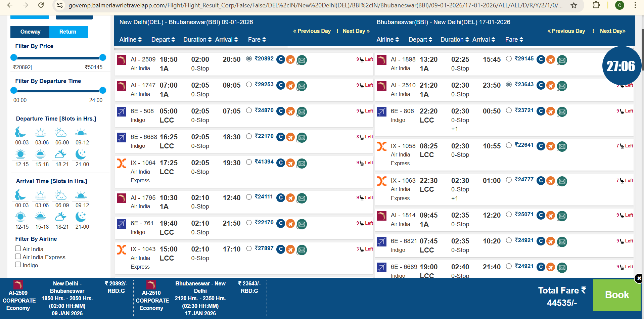The height and width of the screenshot is (319, 644).
Task: Select 18-21 departure time slot icon
Action: pyautogui.click(x=61, y=154)
